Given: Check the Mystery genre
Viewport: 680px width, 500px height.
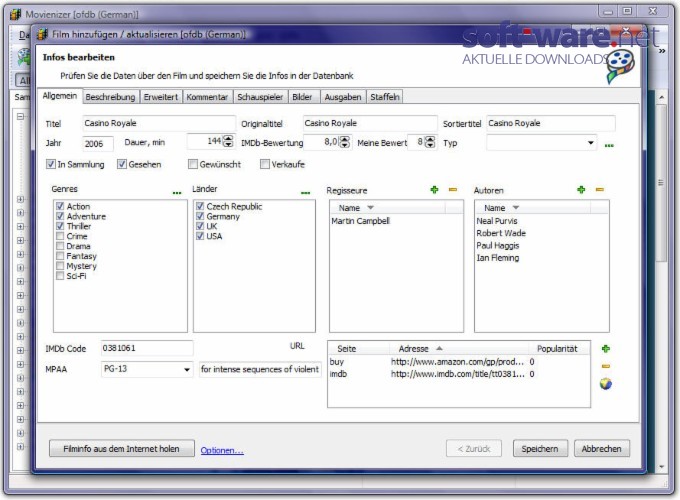Looking at the screenshot, I should [60, 266].
